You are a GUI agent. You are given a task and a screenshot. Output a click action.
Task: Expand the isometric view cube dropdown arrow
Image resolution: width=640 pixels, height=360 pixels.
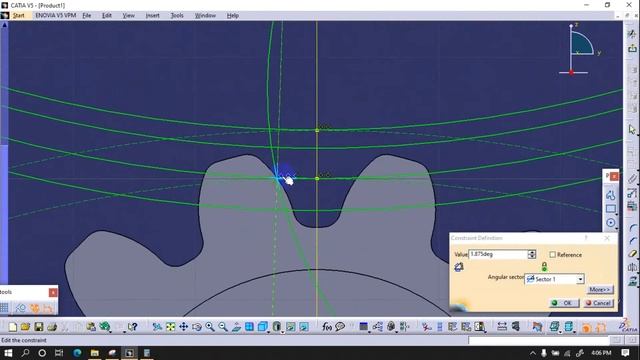coord(268,331)
